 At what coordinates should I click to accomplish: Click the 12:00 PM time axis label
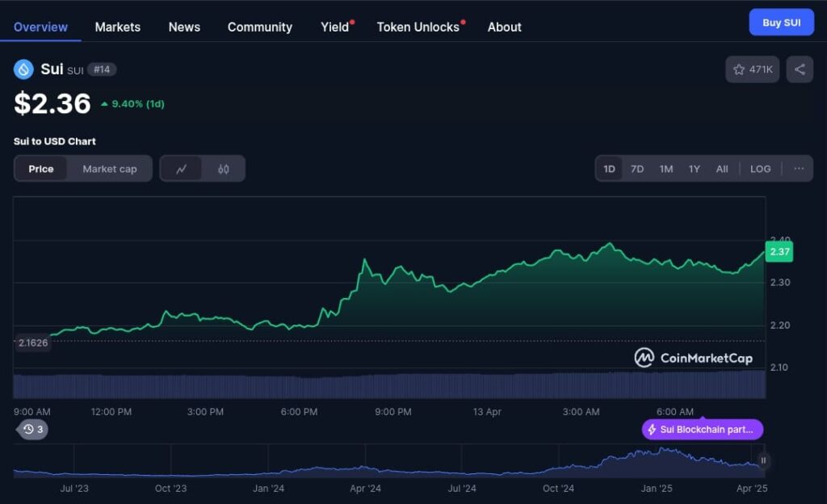coord(111,411)
